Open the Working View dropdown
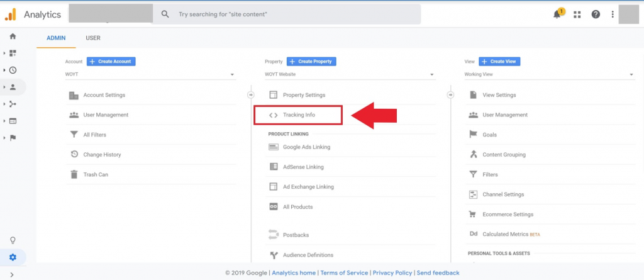 tap(550, 74)
